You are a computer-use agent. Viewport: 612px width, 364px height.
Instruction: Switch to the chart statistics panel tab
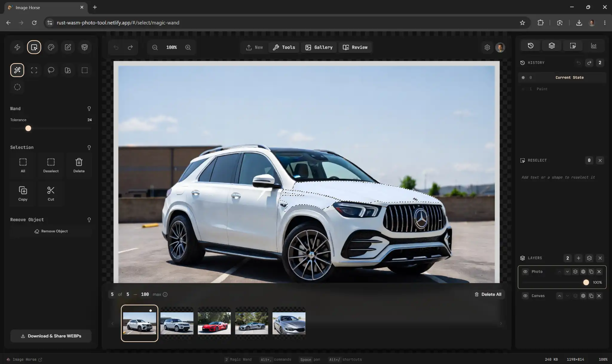pyautogui.click(x=594, y=46)
